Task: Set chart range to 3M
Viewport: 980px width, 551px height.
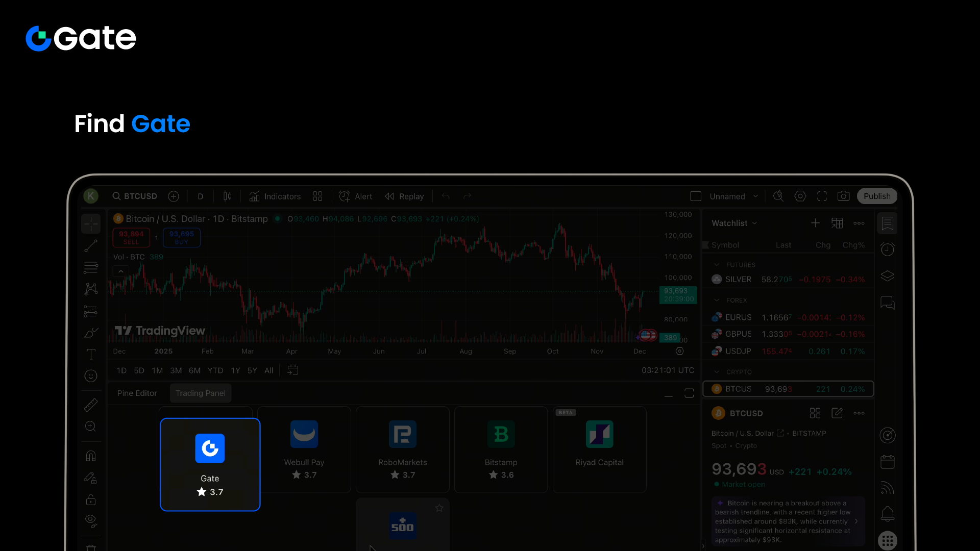Action: click(x=176, y=371)
